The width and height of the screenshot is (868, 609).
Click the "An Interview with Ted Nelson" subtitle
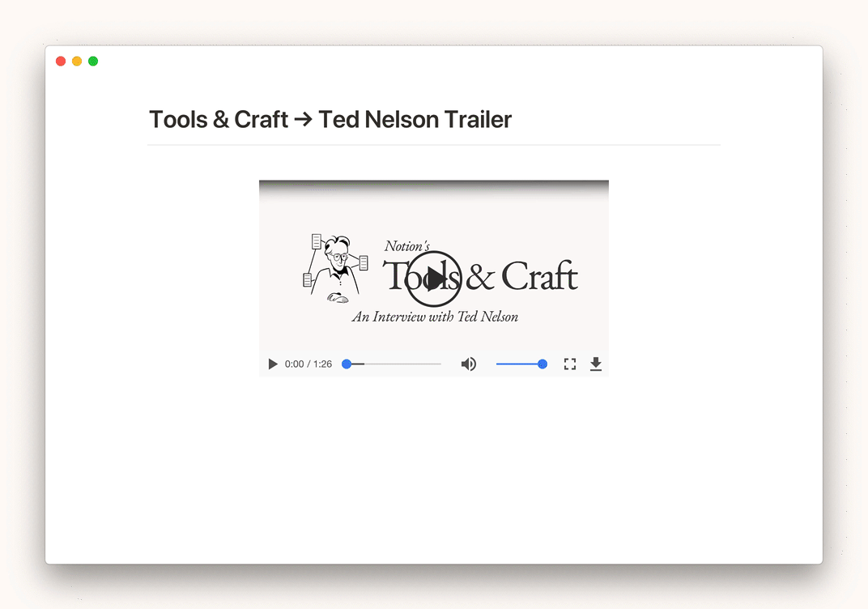(435, 317)
